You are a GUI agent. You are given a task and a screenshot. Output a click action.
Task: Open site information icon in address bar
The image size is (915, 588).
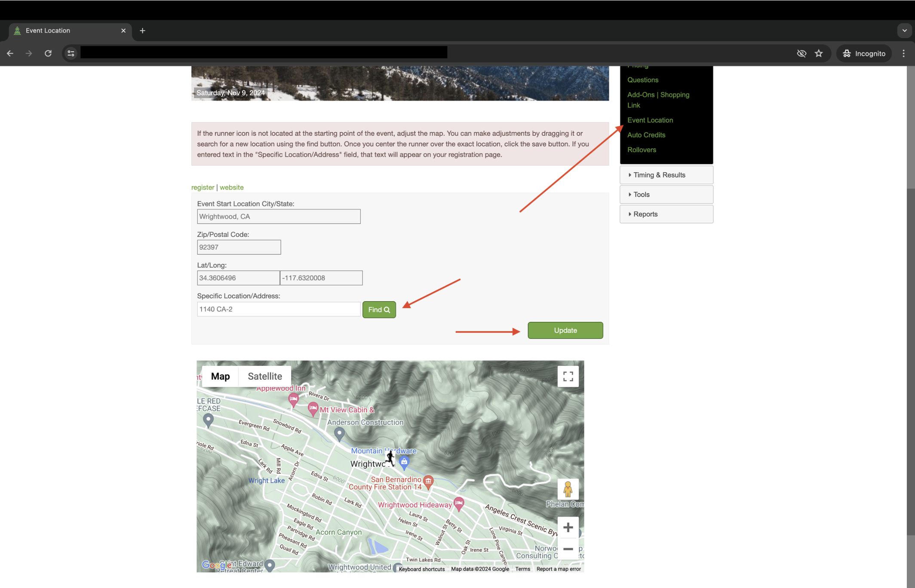(71, 53)
